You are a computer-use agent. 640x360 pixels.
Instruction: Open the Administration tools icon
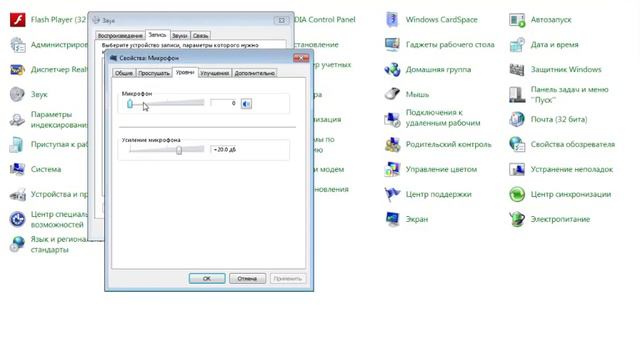pos(18,45)
